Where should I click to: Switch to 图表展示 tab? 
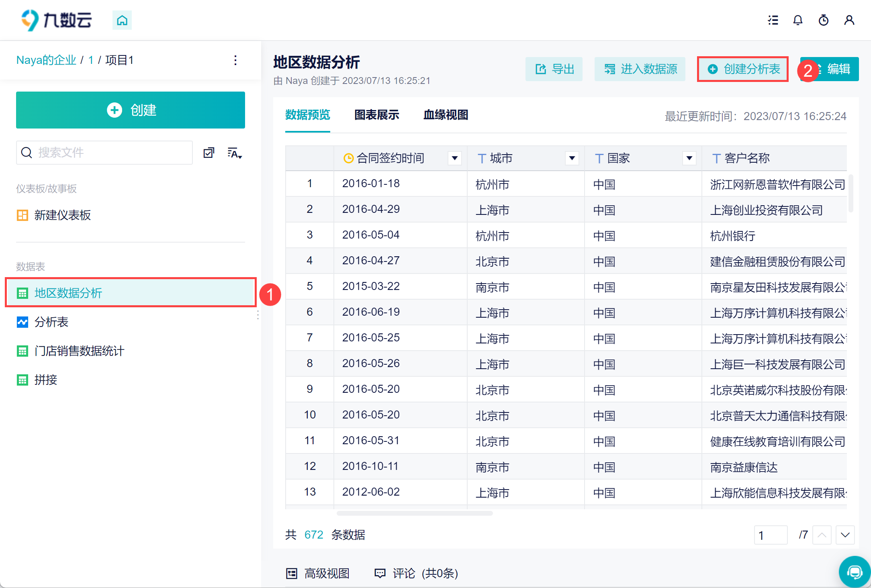point(376,115)
